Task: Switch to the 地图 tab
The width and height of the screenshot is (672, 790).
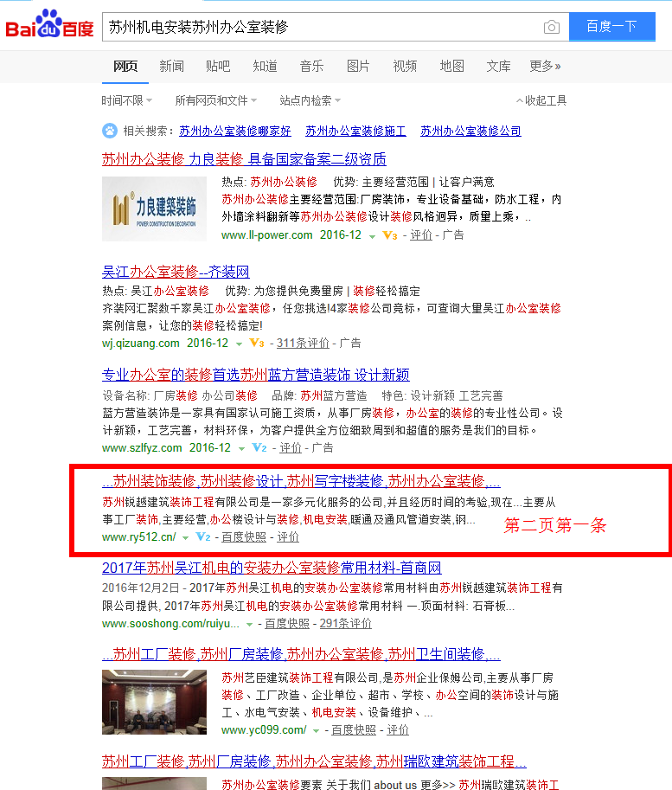Action: click(451, 66)
